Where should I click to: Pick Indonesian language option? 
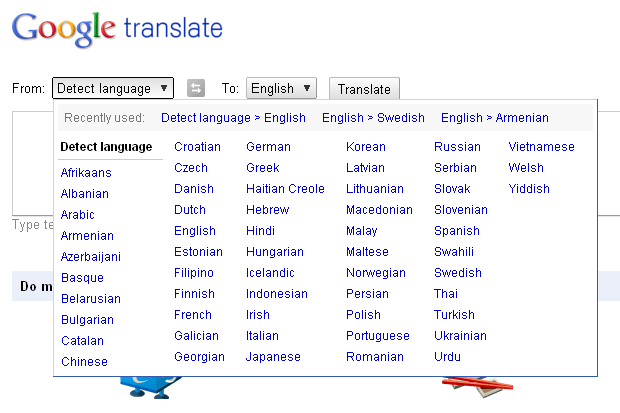277,294
